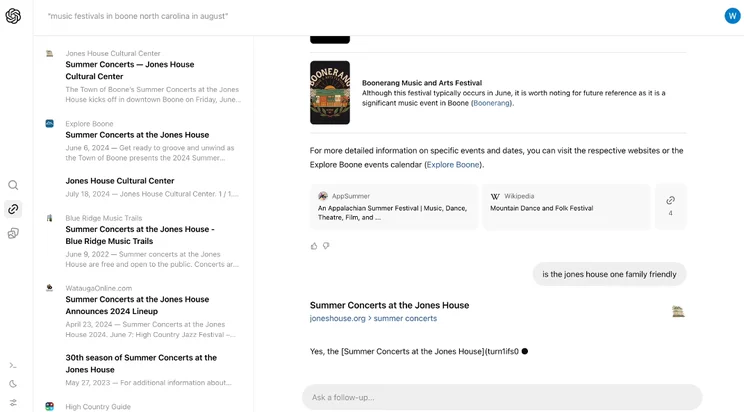Image resolution: width=744 pixels, height=412 pixels.
Task: Click the OpenAI logo icon
Action: [x=13, y=16]
